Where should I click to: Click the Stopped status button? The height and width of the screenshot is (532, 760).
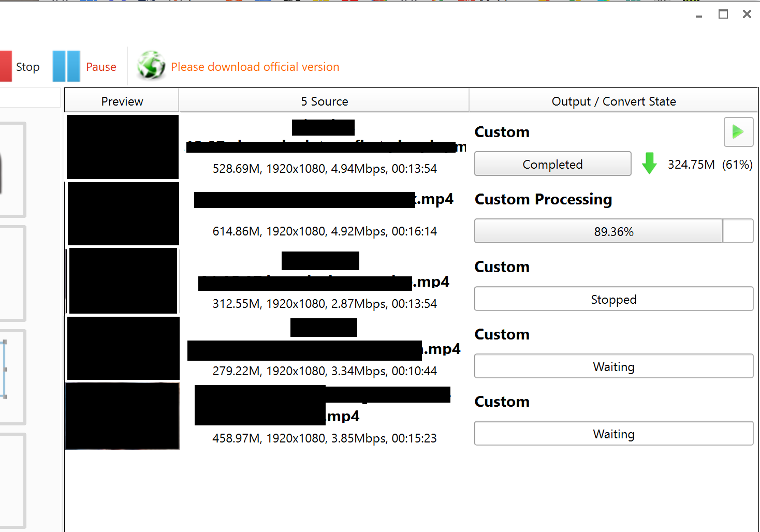(x=613, y=299)
